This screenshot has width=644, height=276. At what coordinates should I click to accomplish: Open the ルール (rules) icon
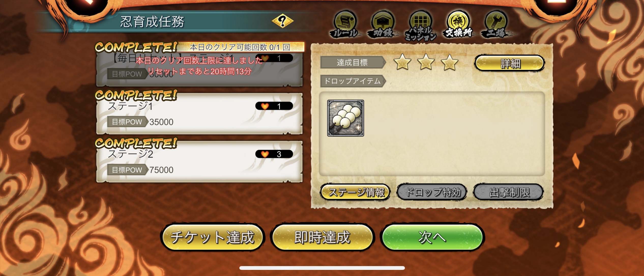coord(345,25)
